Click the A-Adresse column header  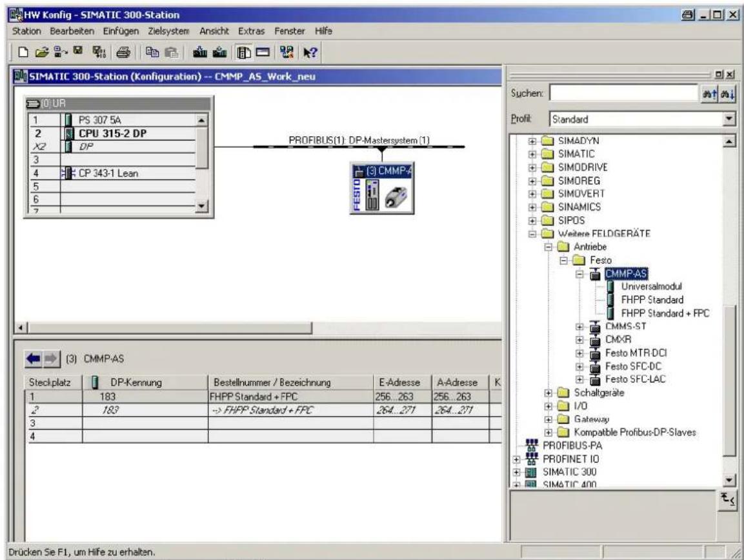coord(460,383)
